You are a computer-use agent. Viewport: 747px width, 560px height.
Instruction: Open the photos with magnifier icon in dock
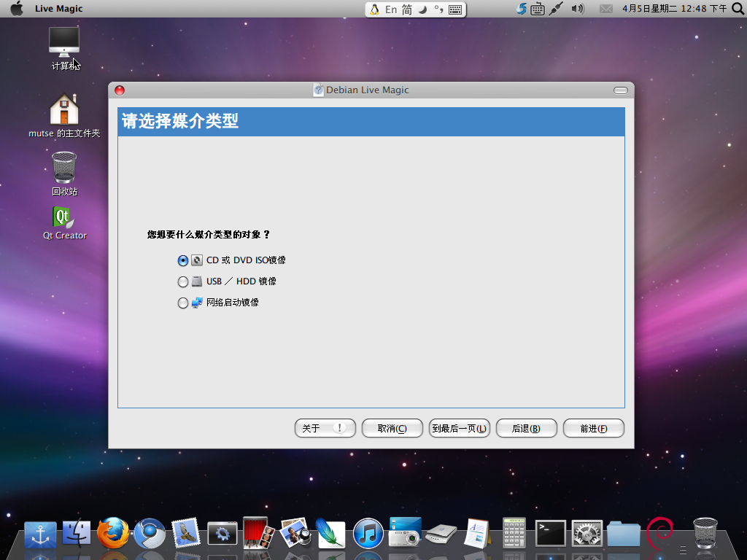(295, 533)
